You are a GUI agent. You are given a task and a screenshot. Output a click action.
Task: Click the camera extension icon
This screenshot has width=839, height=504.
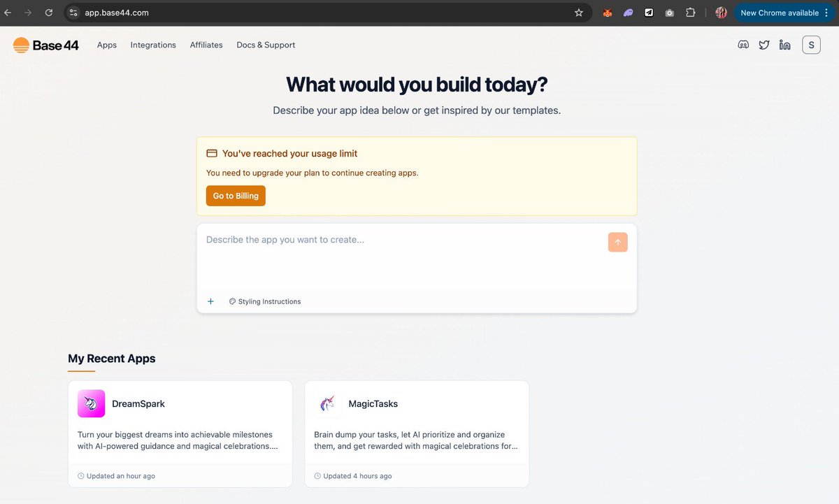pyautogui.click(x=670, y=13)
